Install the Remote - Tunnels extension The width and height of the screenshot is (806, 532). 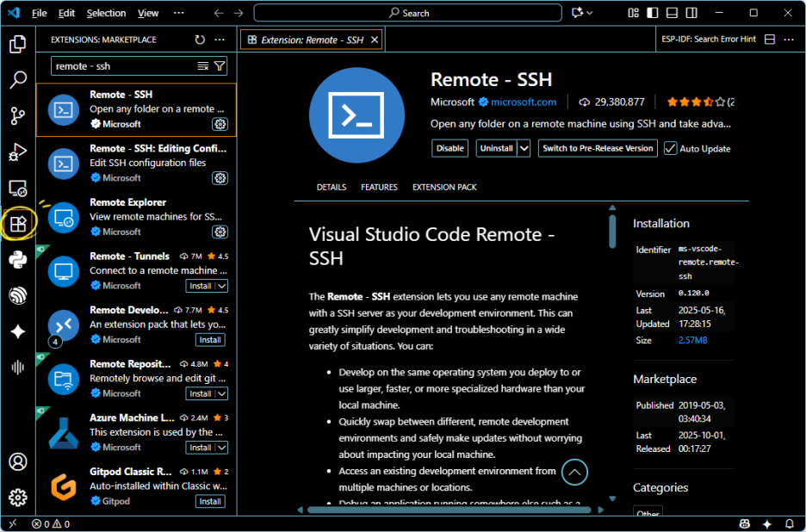click(x=201, y=286)
